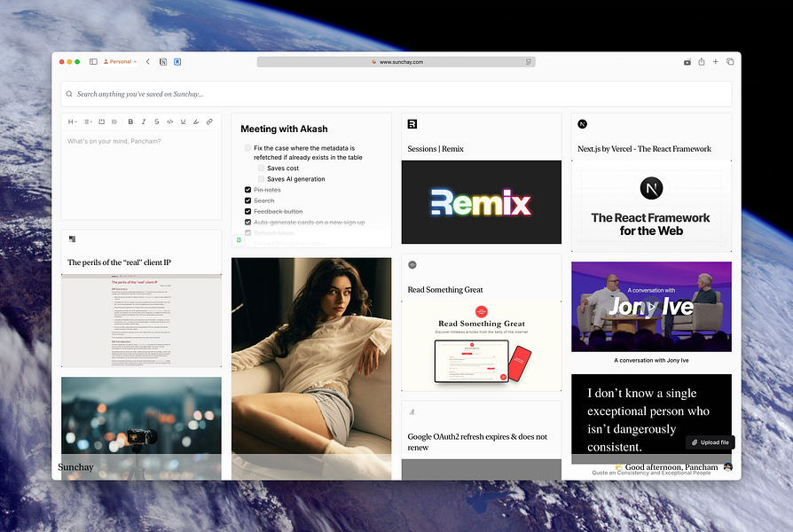Toggle italic formatting
The width and height of the screenshot is (793, 532).
click(x=144, y=121)
